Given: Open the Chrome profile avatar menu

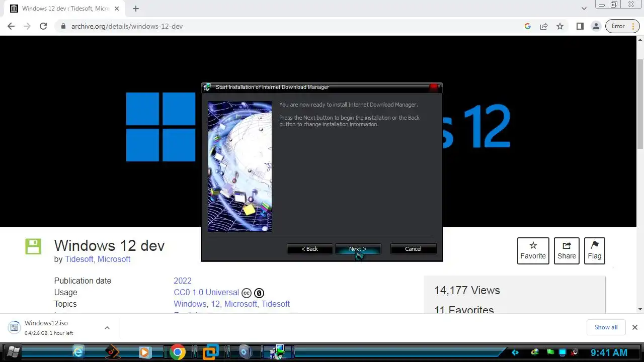Looking at the screenshot, I should 596,26.
